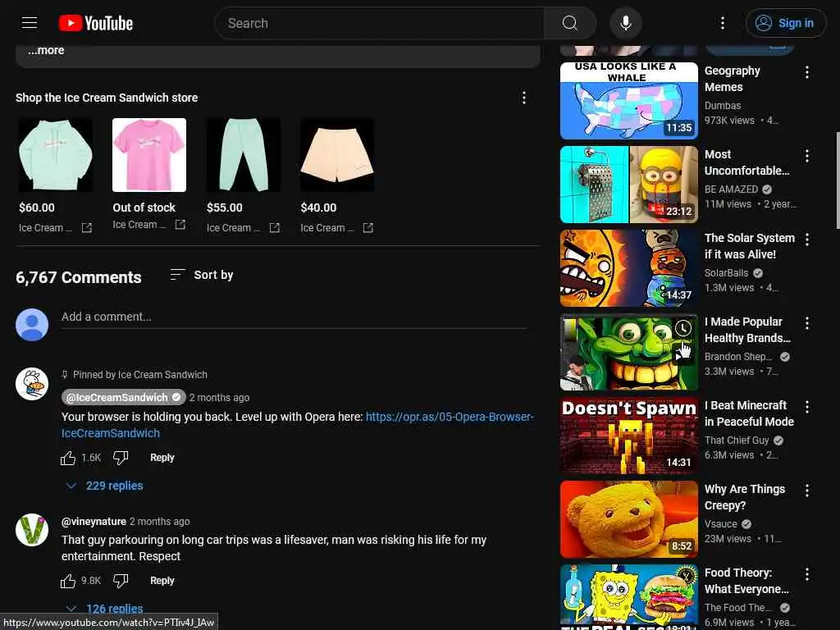Image resolution: width=840 pixels, height=630 pixels.
Task: Play Most Uncomfortable video thumbnail
Action: (629, 185)
